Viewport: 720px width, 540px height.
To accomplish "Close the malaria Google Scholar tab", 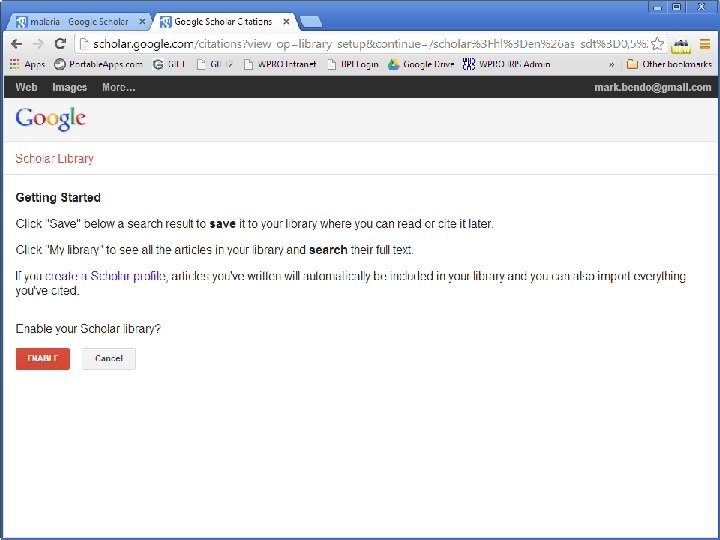I will click(142, 22).
